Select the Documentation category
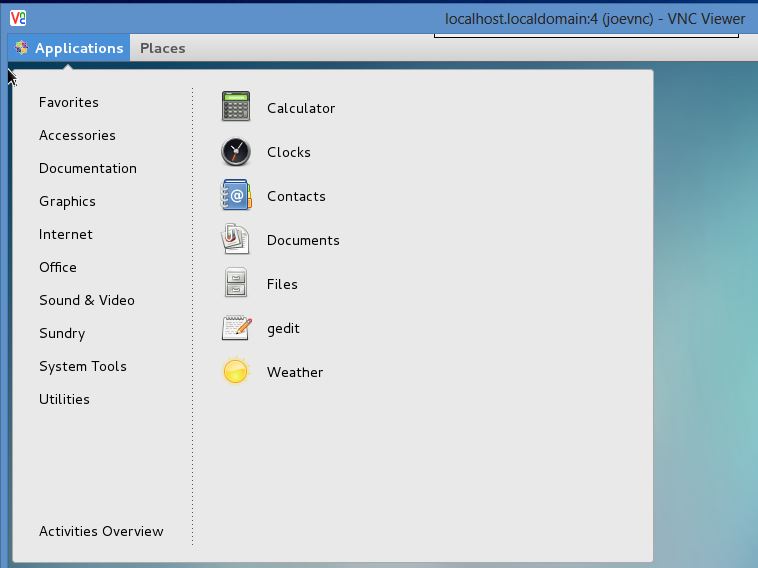Screen dimensions: 758x568 pyautogui.click(x=88, y=168)
